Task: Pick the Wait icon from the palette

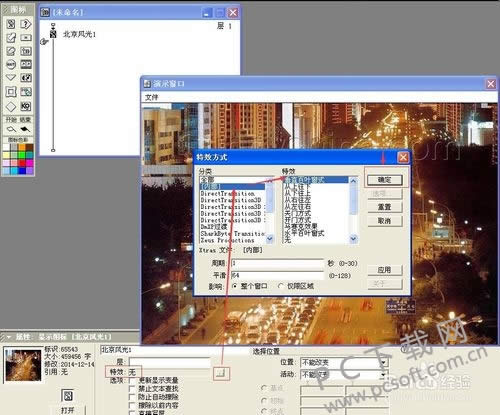Action: [x=11, y=64]
